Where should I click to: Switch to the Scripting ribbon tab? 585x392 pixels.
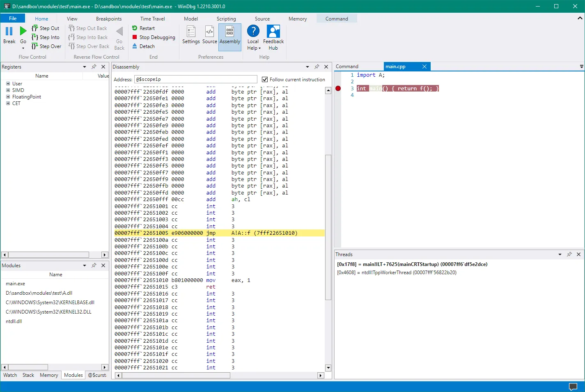tap(226, 19)
